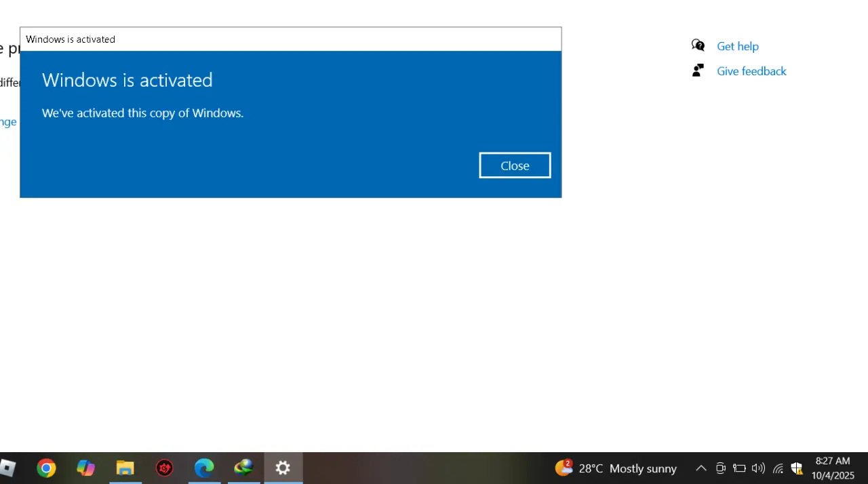Open Internet Download Manager on the taskbar

tap(243, 468)
